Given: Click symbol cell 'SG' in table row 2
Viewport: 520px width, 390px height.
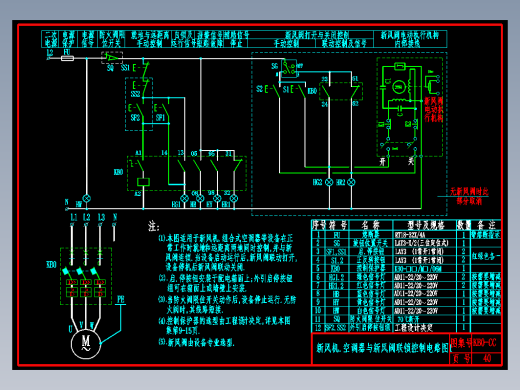Looking at the screenshot, I should tap(337, 243).
